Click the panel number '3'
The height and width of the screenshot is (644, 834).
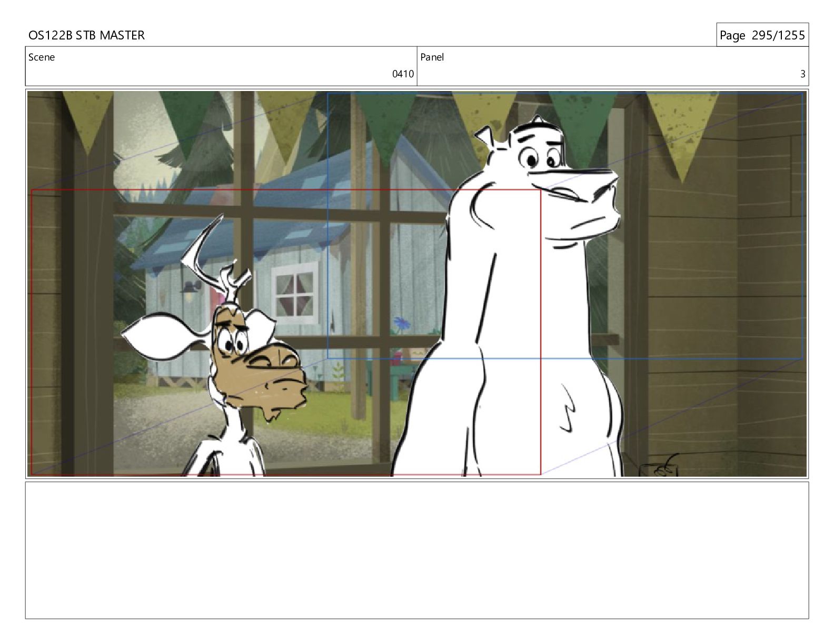coord(803,74)
